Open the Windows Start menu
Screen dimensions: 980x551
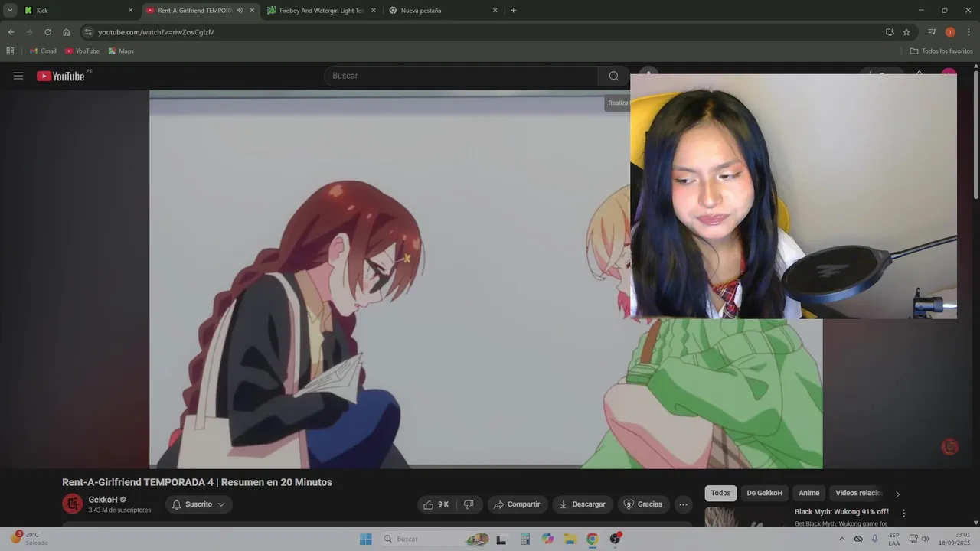365,539
